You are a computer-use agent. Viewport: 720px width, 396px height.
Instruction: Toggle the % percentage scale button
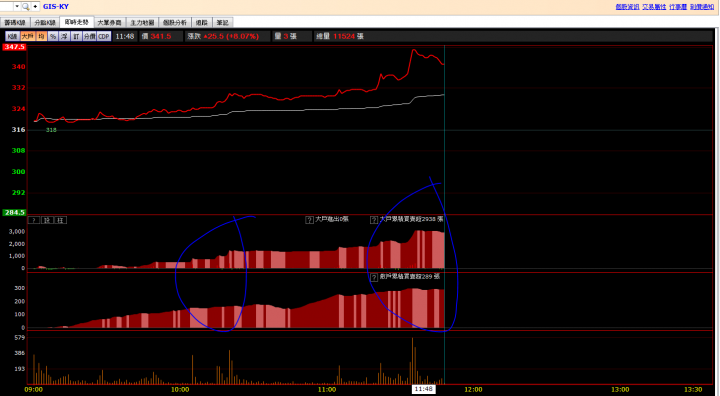(53, 36)
